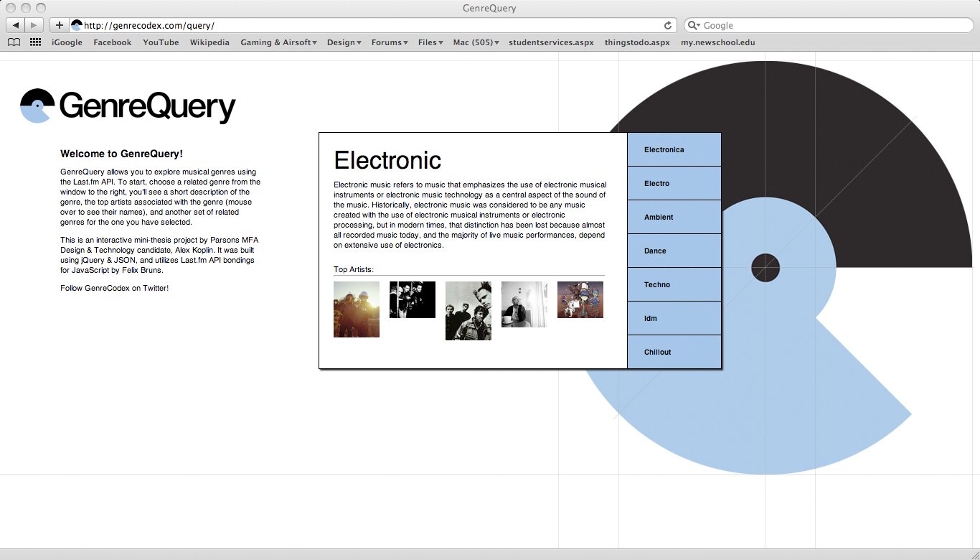Choose the Ambient genre tile
The width and height of the screenshot is (980, 560).
(x=674, y=217)
